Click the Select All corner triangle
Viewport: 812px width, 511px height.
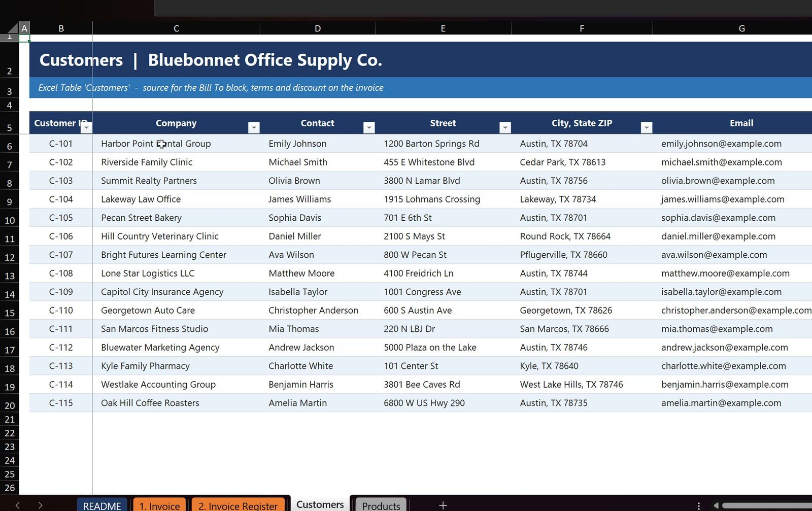coord(12,28)
